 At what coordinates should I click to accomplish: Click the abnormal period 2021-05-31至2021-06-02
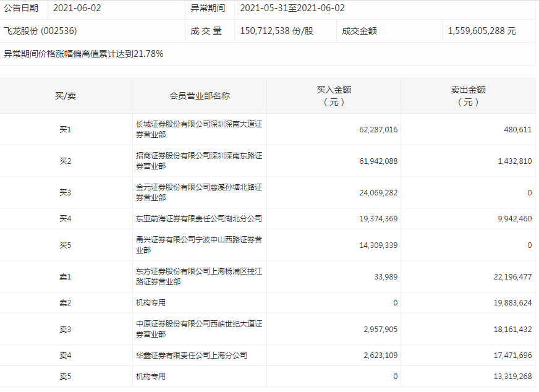tap(292, 8)
